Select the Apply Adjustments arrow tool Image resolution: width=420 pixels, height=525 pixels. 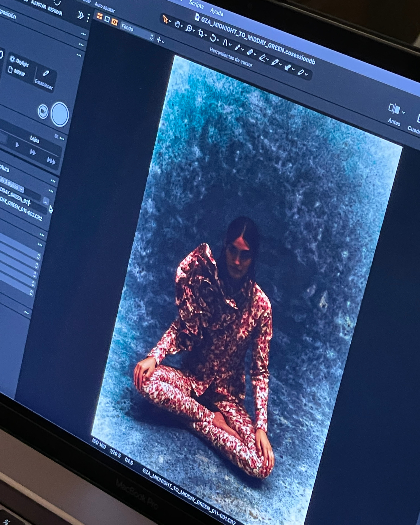[288, 67]
